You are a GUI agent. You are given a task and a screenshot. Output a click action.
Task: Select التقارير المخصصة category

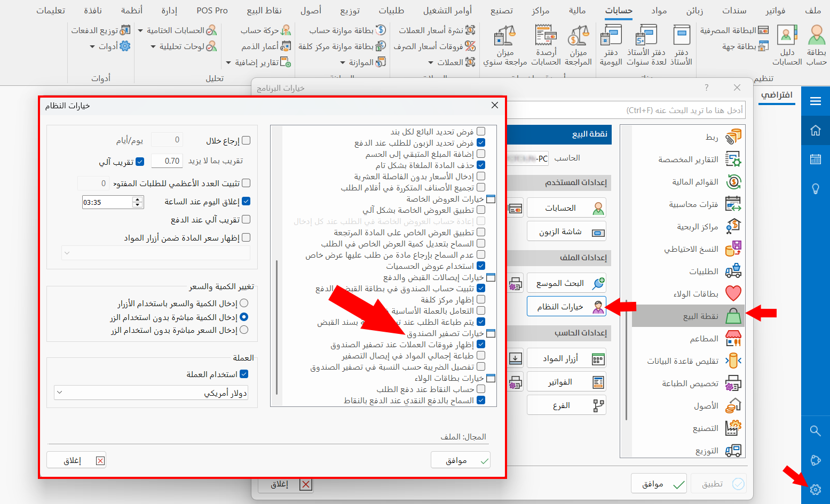[688, 159]
